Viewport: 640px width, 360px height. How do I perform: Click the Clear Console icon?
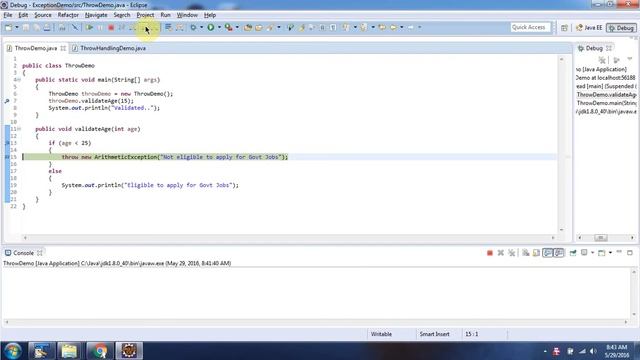(525, 253)
